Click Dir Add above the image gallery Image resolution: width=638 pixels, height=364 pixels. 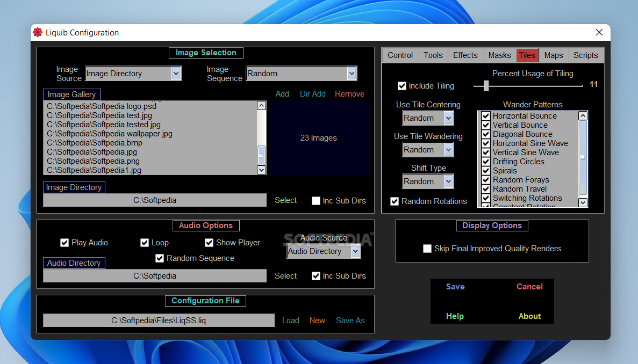coord(312,94)
